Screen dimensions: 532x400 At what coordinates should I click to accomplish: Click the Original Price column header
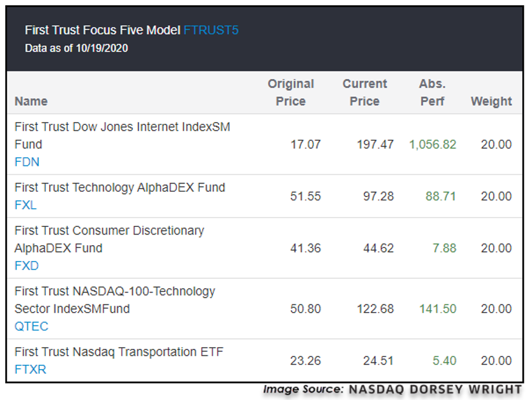[x=291, y=93]
